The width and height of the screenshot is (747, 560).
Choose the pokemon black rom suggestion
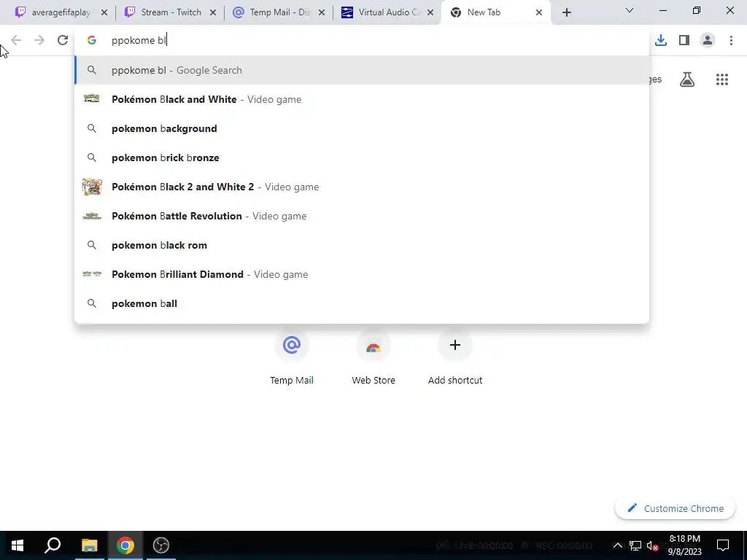[x=362, y=245]
